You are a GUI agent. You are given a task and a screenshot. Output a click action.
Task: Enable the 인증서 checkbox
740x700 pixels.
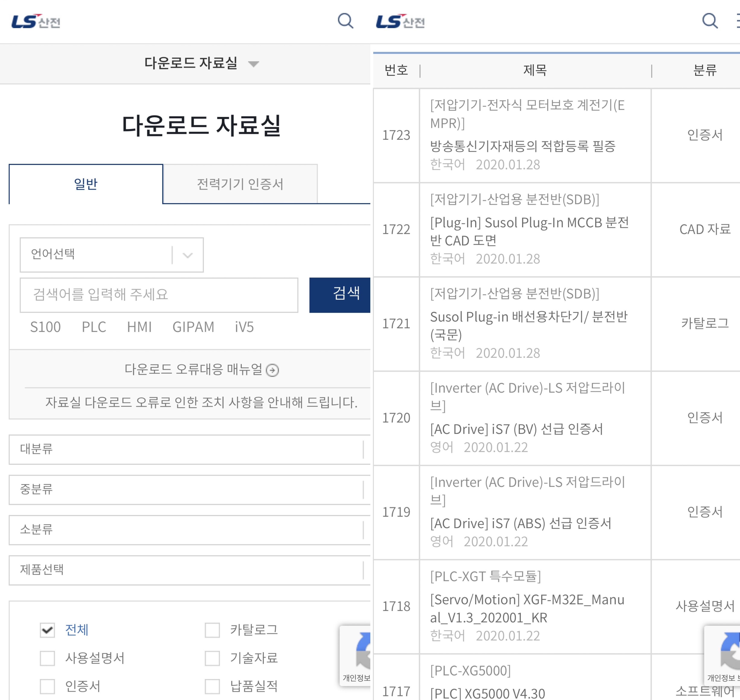pos(47,686)
